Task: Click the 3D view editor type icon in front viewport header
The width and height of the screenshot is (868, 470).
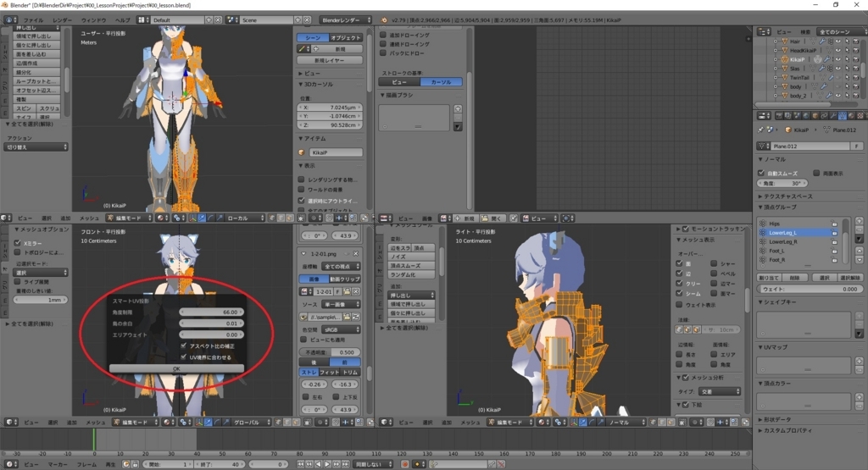Action: tap(10, 422)
